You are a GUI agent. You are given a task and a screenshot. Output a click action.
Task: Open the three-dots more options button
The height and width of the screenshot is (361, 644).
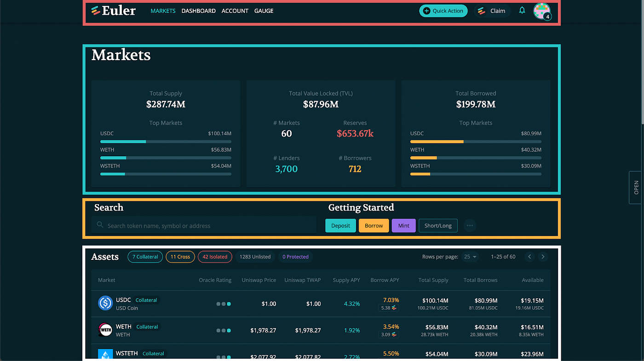[470, 225]
